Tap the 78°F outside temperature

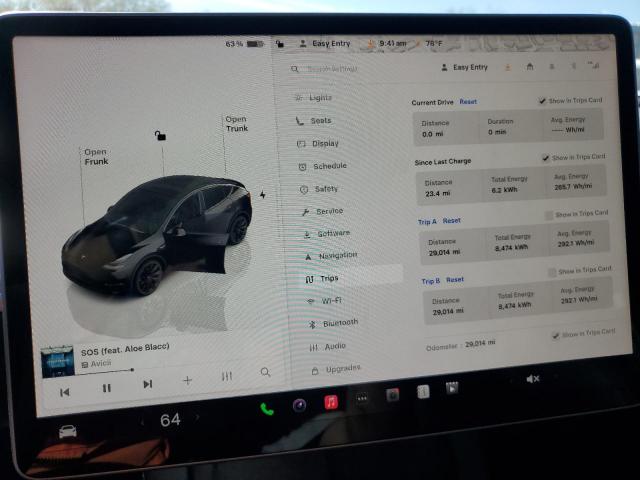tap(433, 43)
